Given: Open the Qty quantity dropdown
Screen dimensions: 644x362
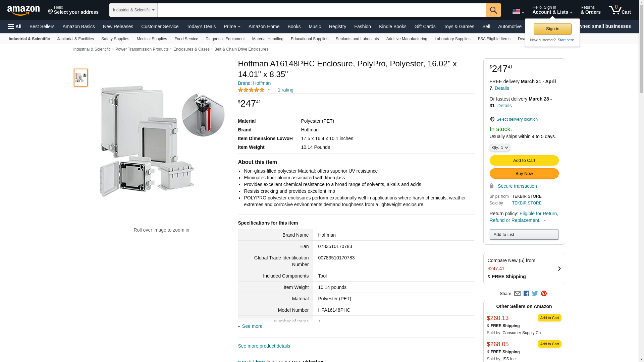Looking at the screenshot, I should click(x=499, y=147).
